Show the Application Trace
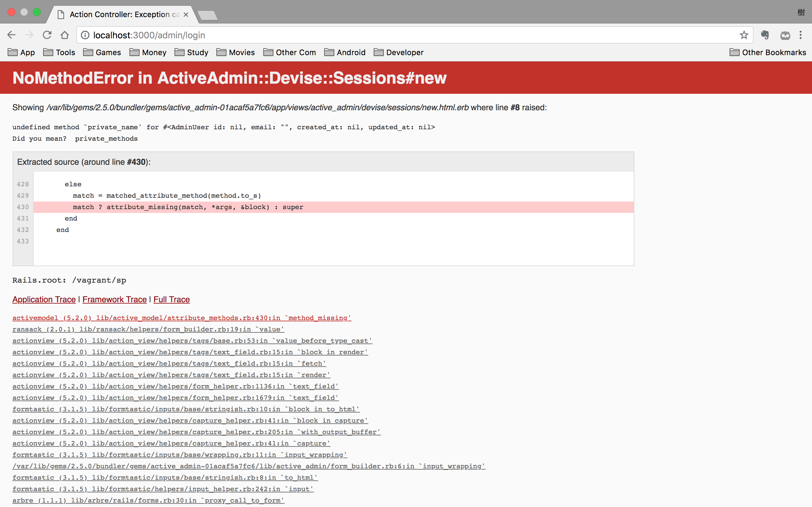The image size is (812, 507). tap(44, 299)
